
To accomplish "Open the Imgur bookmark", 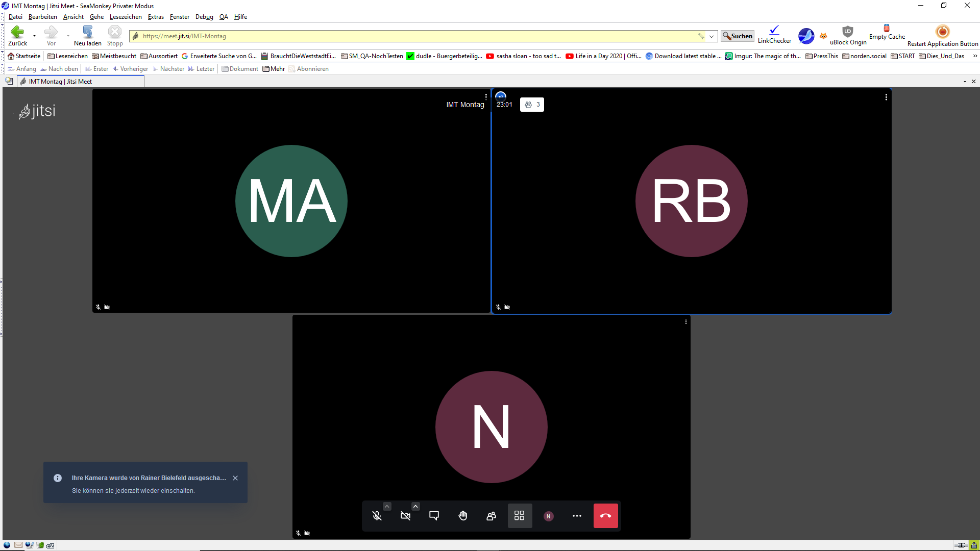I will [x=763, y=56].
